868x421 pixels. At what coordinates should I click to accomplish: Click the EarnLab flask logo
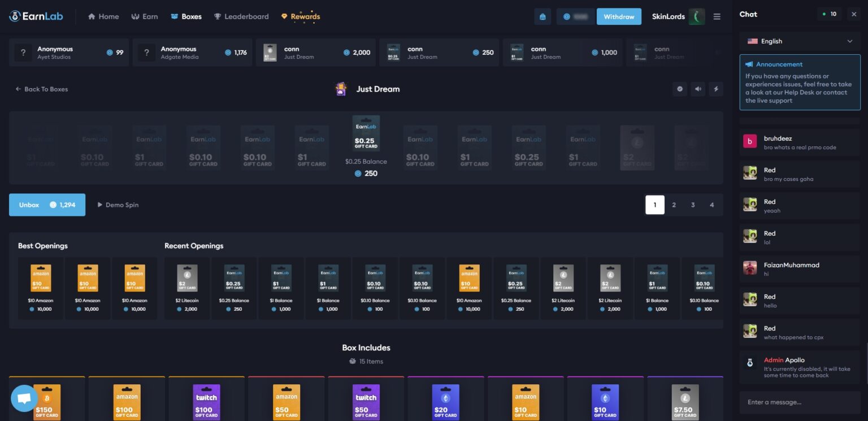(x=14, y=16)
